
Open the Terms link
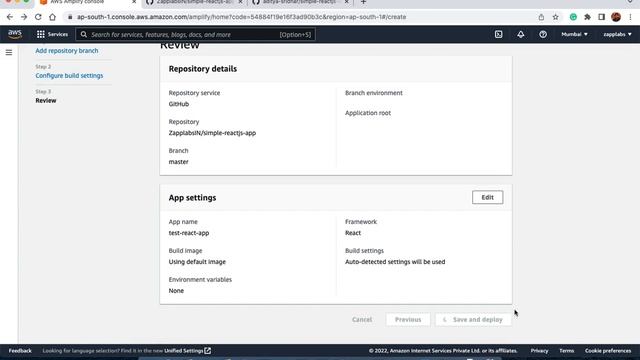click(567, 351)
